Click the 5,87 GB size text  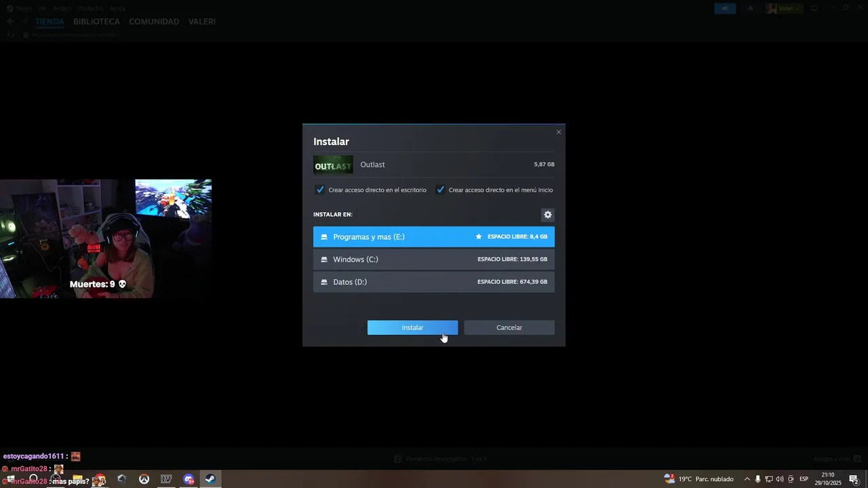pyautogui.click(x=544, y=165)
